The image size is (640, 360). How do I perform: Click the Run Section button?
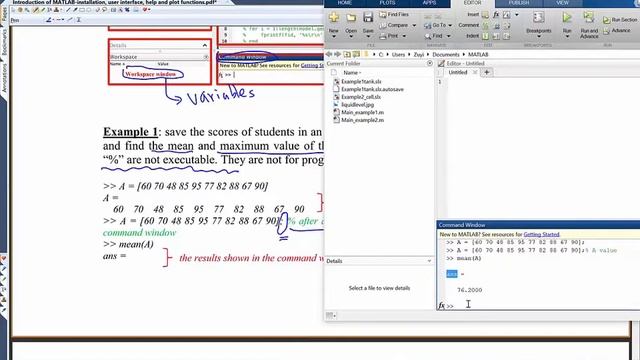pyautogui.click(x=620, y=20)
